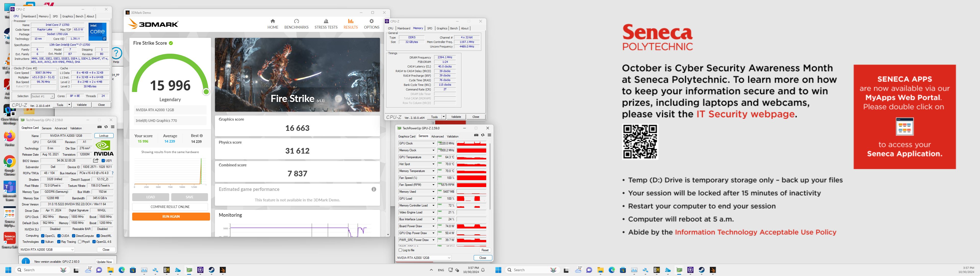This screenshot has height=276, width=980.
Task: Click the GPU Load sensor graph
Action: 471,199
